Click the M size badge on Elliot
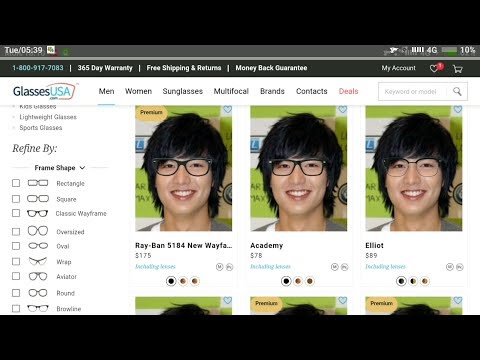 tap(450, 267)
